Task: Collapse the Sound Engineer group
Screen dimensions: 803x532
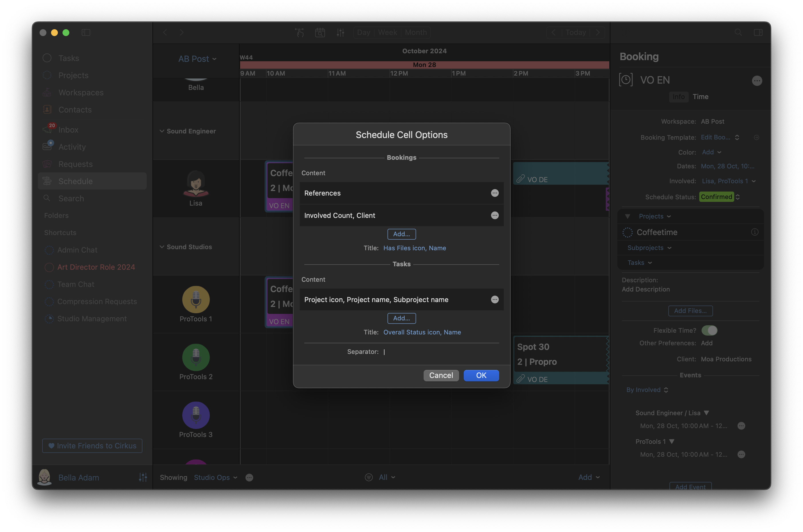Action: [x=162, y=131]
